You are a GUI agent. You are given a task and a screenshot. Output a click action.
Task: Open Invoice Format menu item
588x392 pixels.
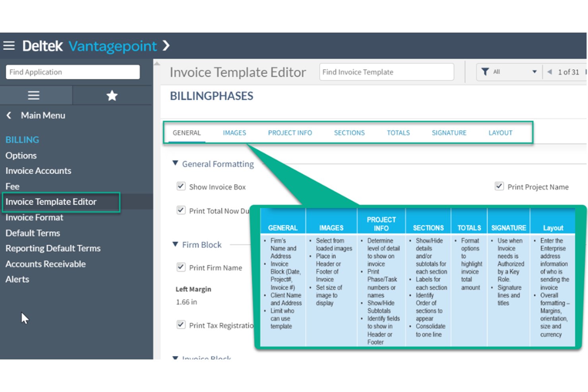(35, 218)
